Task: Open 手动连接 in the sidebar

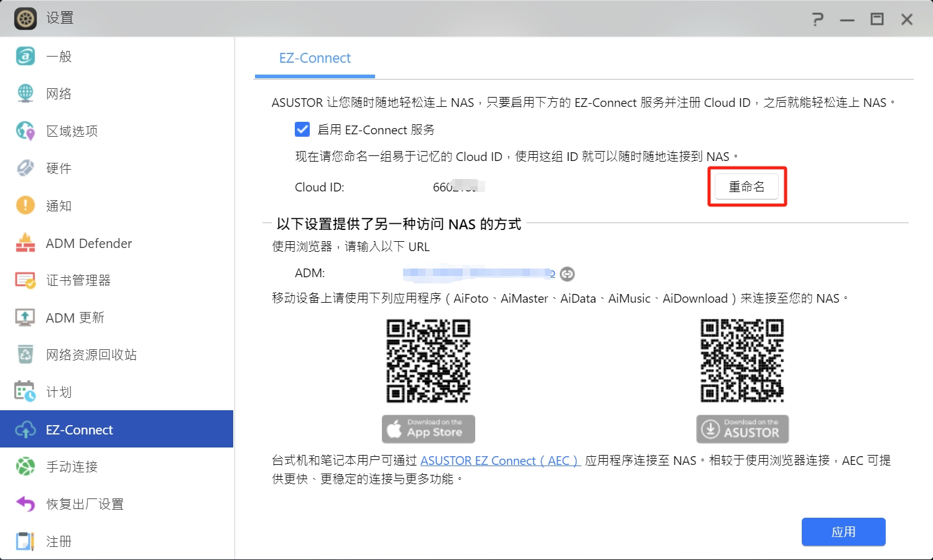Action: [117, 467]
